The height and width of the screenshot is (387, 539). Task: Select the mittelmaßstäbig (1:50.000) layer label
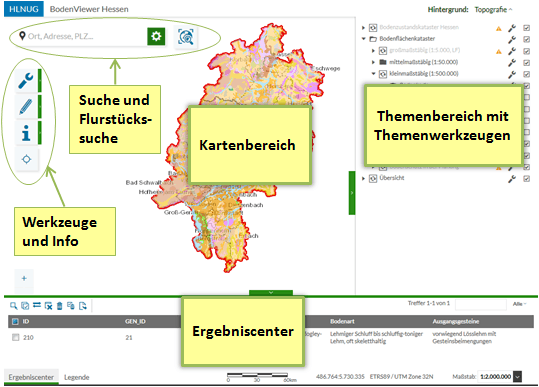coord(424,62)
